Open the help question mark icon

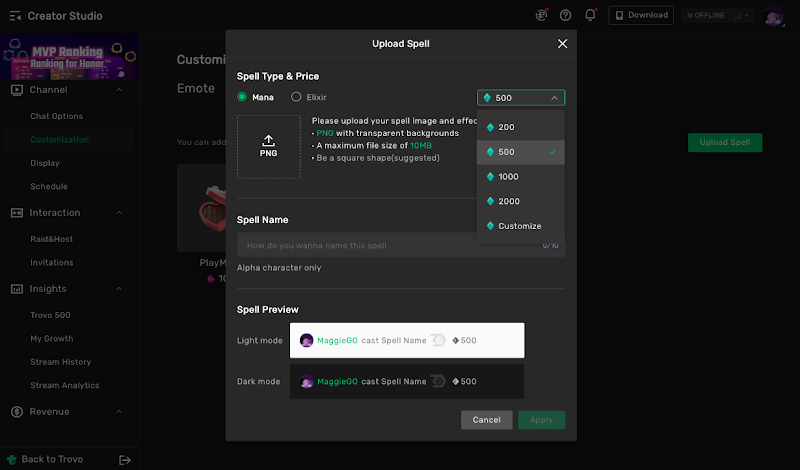pos(566,15)
